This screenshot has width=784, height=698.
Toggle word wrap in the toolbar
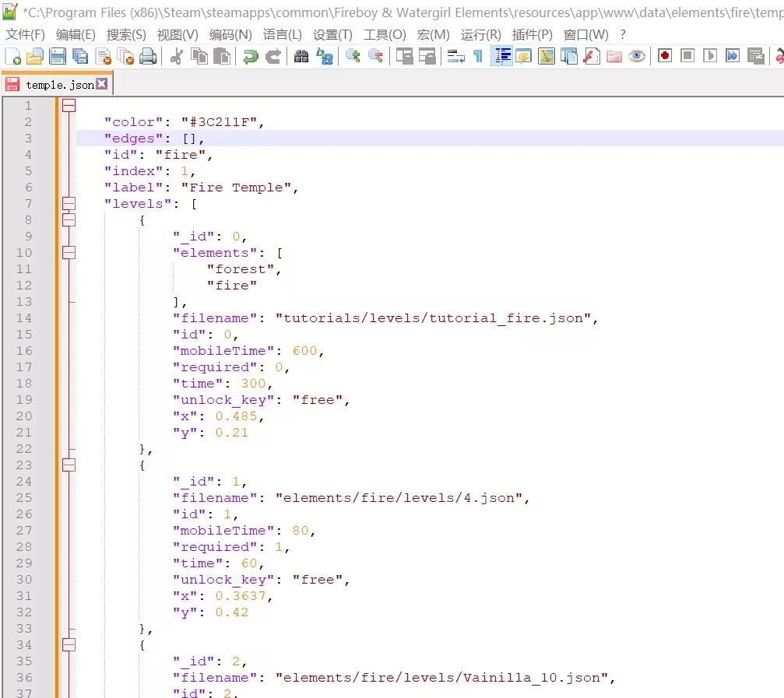455,57
